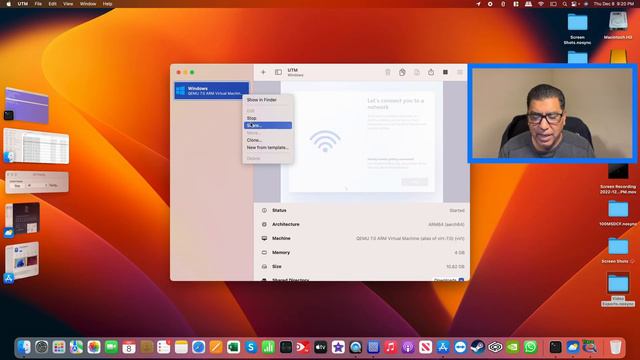640x360 pixels.
Task: Open the purple window Stage Manager thumbnail
Action: [27, 106]
